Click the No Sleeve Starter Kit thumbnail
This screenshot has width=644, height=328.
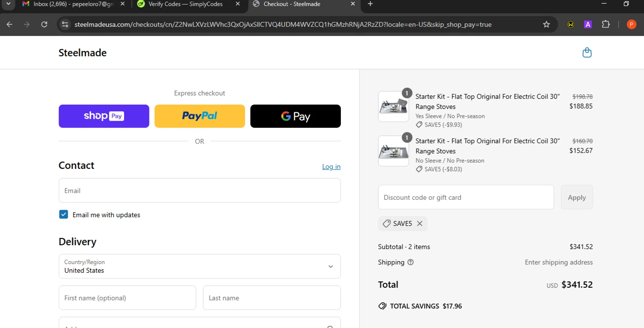click(394, 151)
